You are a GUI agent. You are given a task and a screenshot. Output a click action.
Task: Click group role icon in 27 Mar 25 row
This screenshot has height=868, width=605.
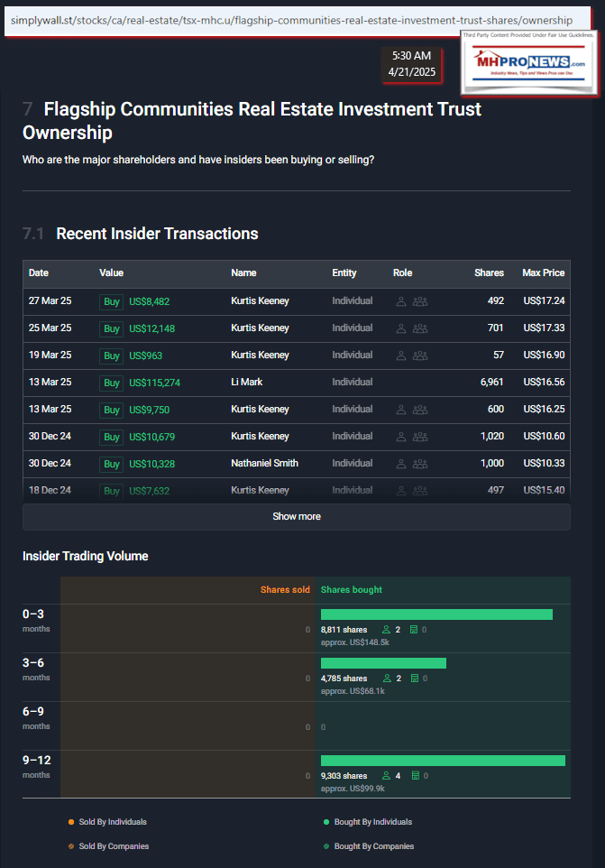tap(420, 301)
